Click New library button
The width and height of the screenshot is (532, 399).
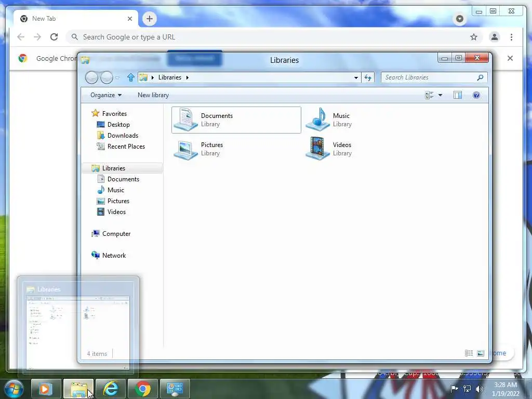153,95
